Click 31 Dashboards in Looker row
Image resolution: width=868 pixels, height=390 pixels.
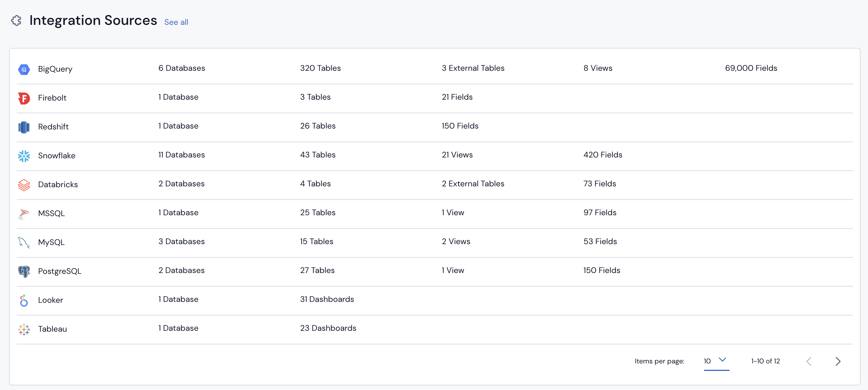coord(327,299)
